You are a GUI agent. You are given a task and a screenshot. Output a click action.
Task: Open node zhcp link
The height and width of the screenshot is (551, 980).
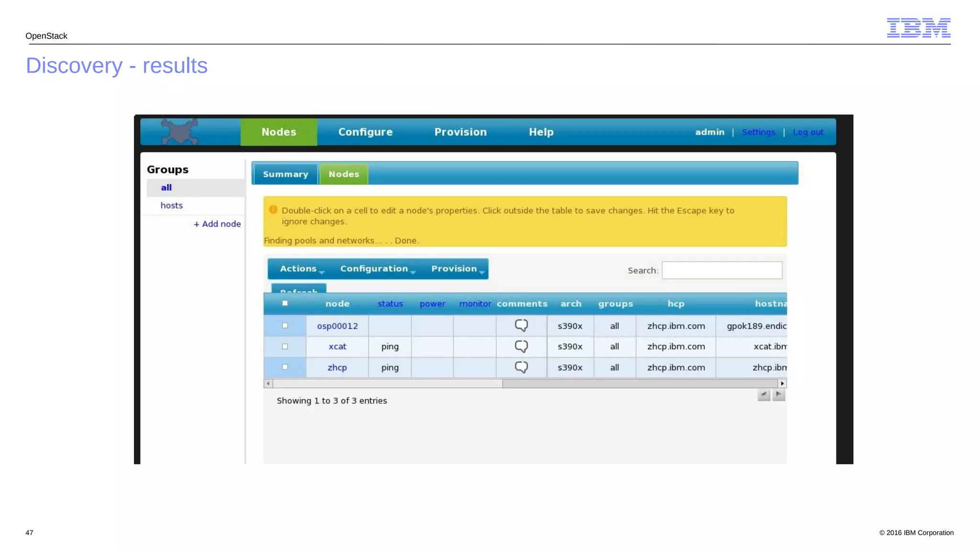pos(337,368)
